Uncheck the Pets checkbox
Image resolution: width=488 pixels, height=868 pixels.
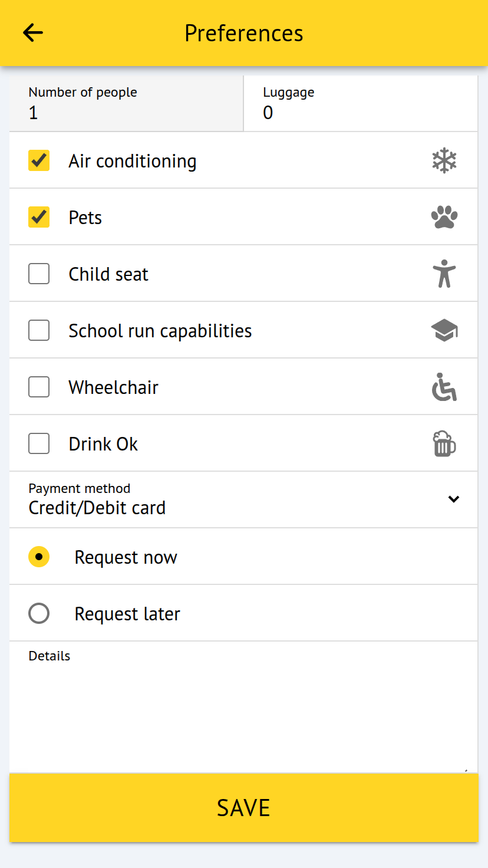39,217
